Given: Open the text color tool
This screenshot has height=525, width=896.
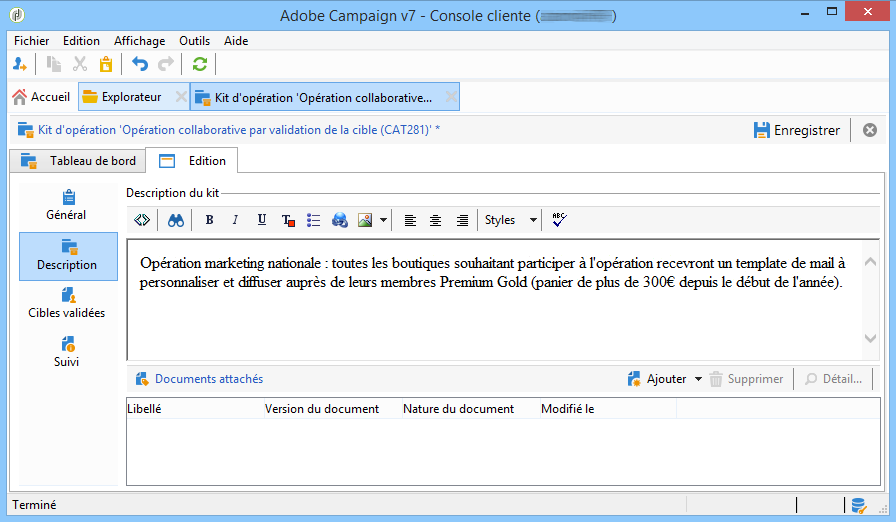Looking at the screenshot, I should point(288,220).
